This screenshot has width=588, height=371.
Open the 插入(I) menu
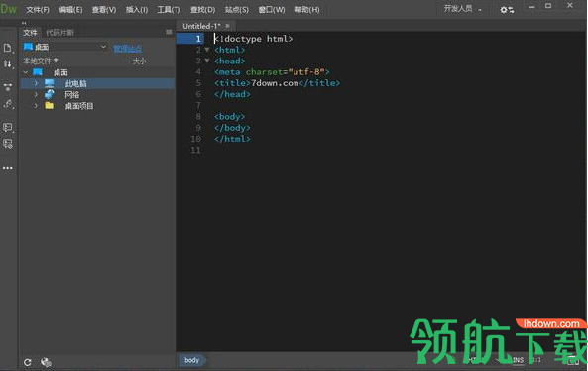(x=137, y=9)
